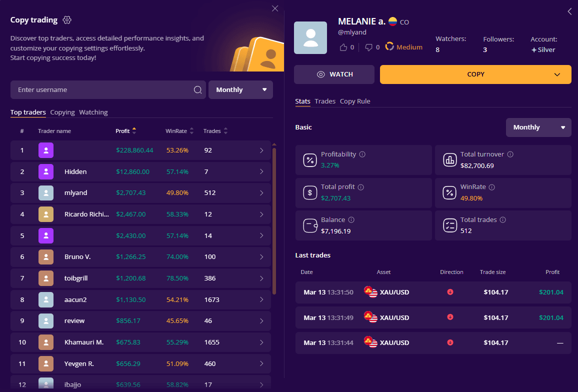
Task: Open the Stats tab
Action: coord(302,101)
